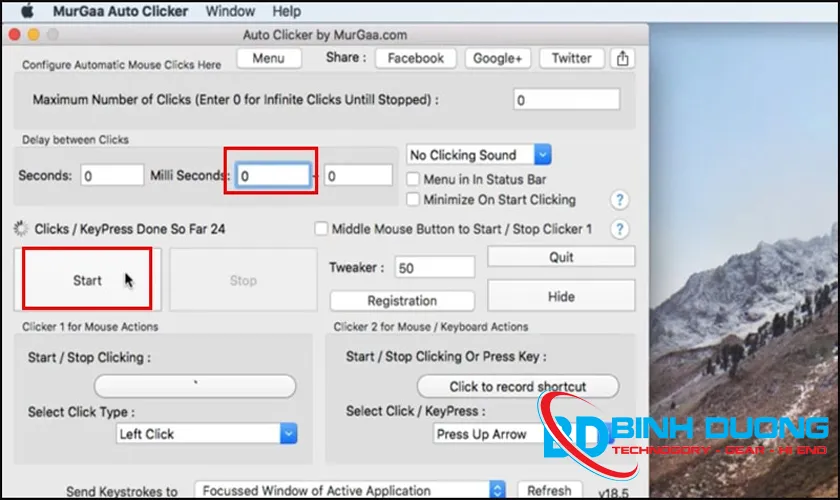Image resolution: width=840 pixels, height=500 pixels.
Task: Open the Help menu
Action: [x=287, y=11]
